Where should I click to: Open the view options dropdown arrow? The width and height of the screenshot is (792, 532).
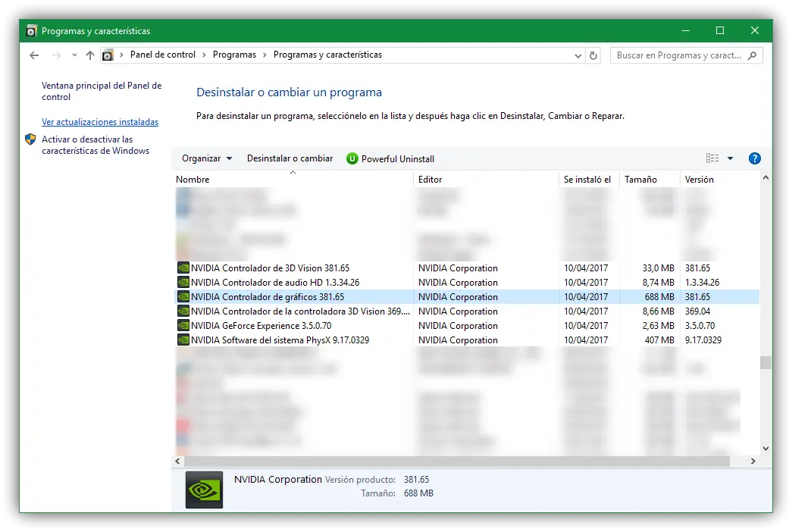[730, 158]
